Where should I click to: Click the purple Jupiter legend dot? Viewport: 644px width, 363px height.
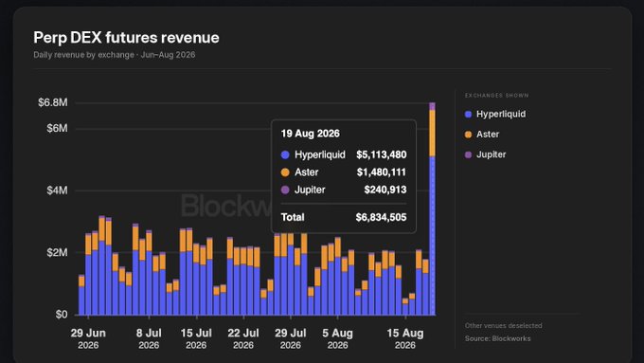pyautogui.click(x=468, y=155)
